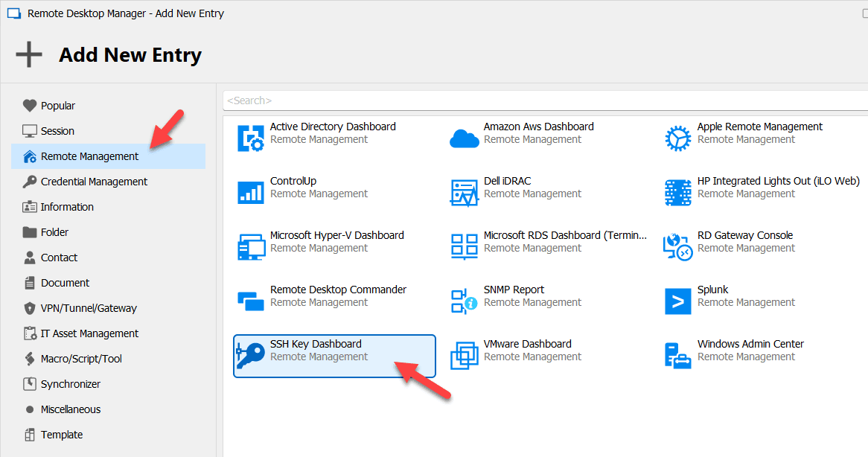Click the SSH Key Dashboard key icon
868x457 pixels.
251,355
